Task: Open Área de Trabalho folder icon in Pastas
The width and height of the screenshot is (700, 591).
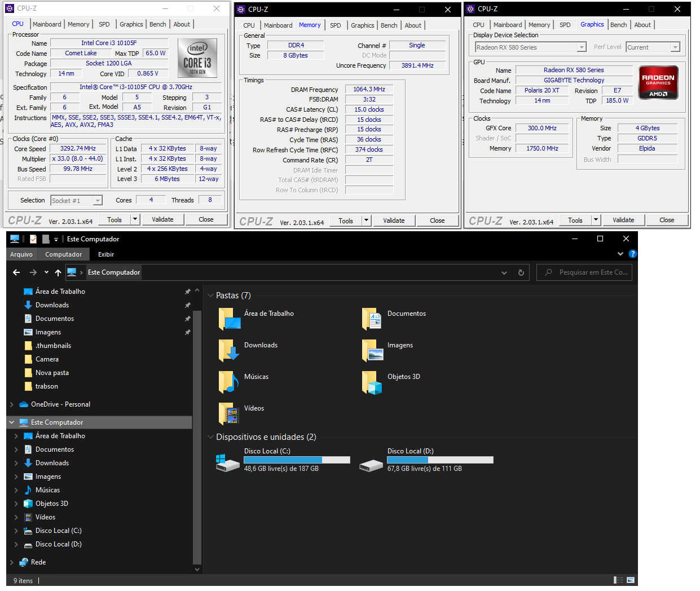Action: (230, 319)
